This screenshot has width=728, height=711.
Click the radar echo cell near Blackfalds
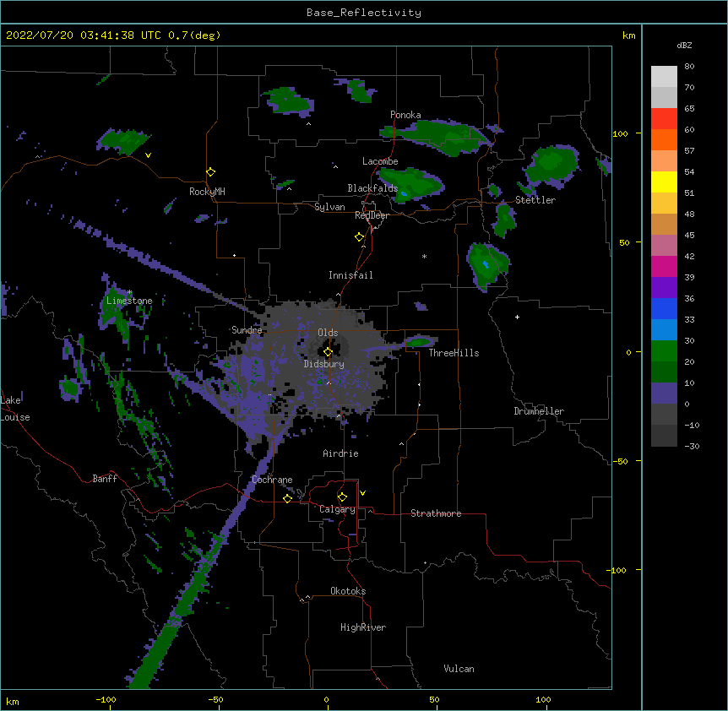tap(410, 185)
